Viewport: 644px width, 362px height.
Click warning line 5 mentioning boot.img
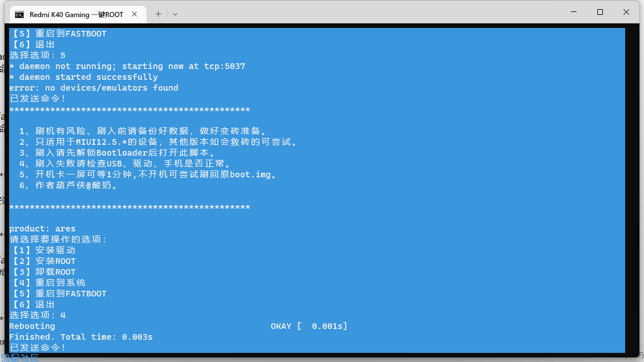click(x=149, y=174)
